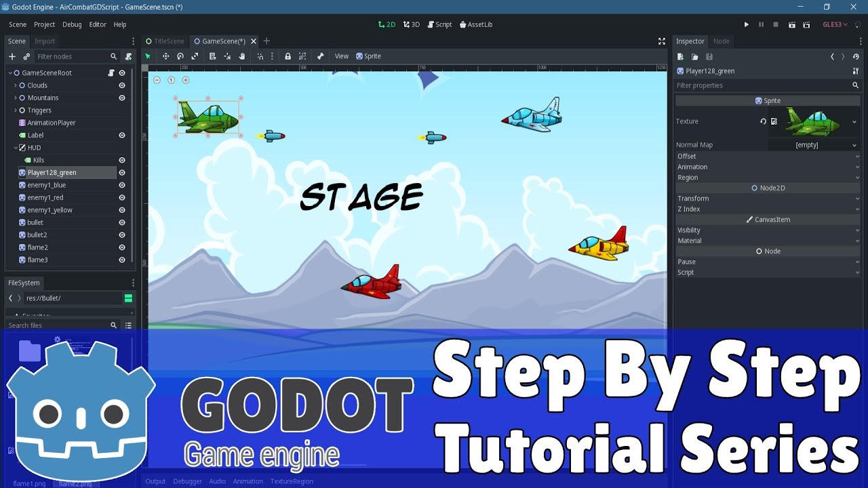
Task: Open the GLES3 renderer dropdown
Action: click(x=835, y=24)
